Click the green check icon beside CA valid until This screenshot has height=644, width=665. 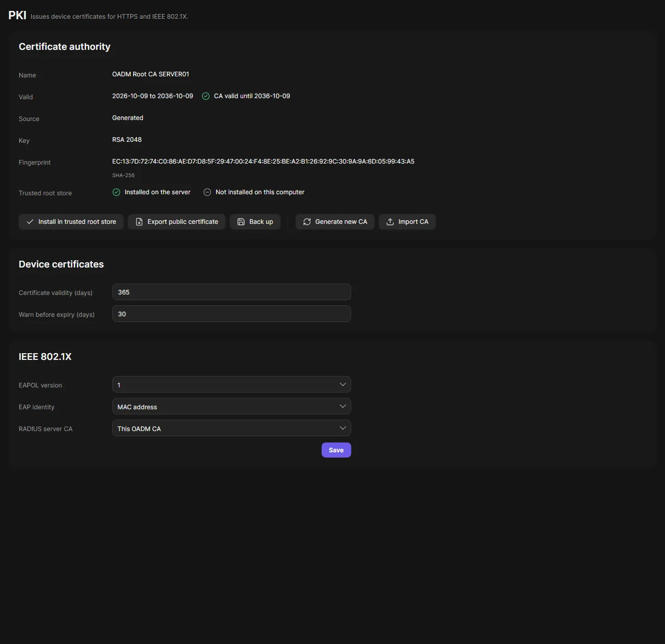pyautogui.click(x=206, y=96)
